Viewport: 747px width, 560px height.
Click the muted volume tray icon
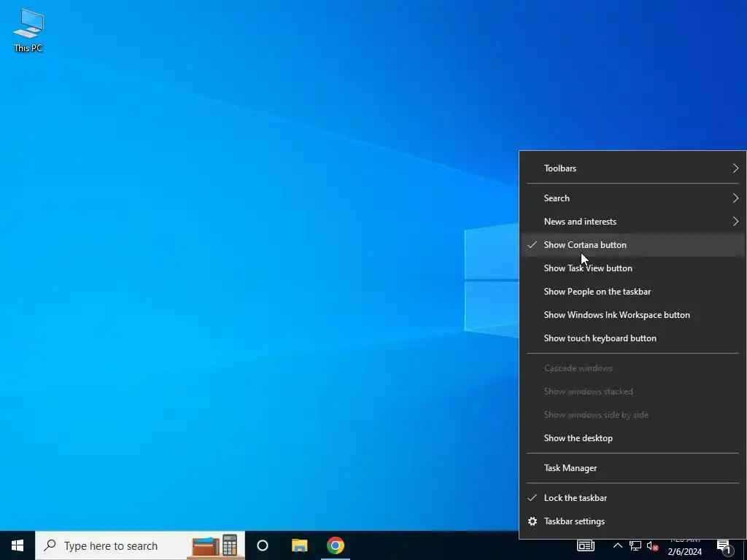coord(653,545)
